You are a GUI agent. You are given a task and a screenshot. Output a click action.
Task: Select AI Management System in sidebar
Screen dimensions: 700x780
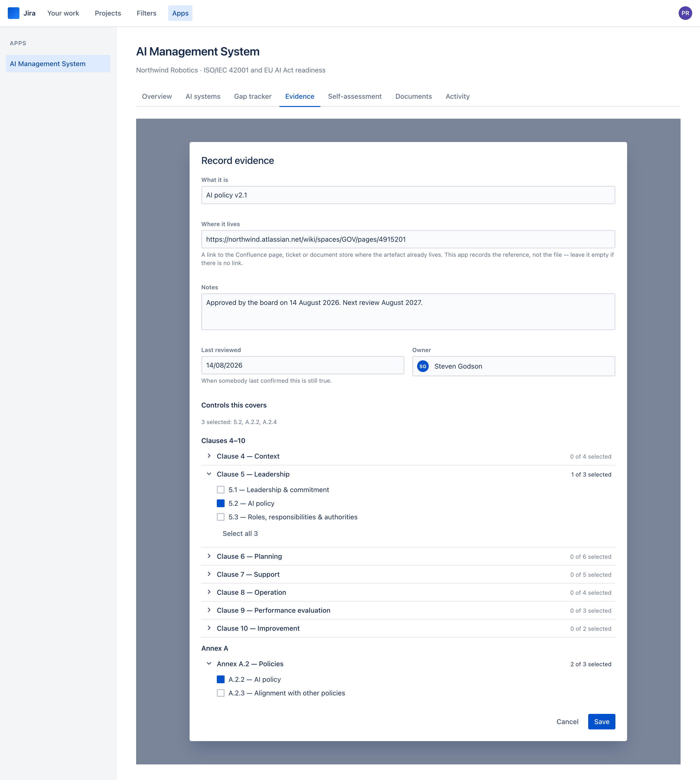pyautogui.click(x=58, y=63)
